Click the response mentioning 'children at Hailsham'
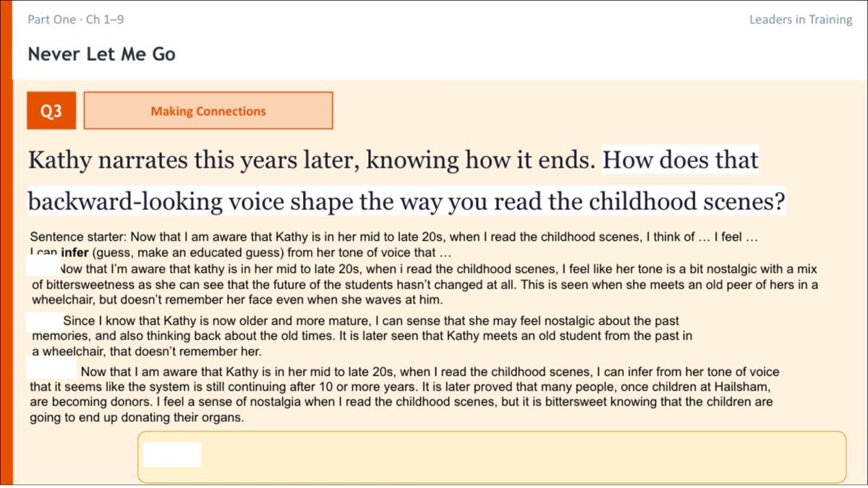Image resolution: width=868 pixels, height=488 pixels. (x=404, y=395)
